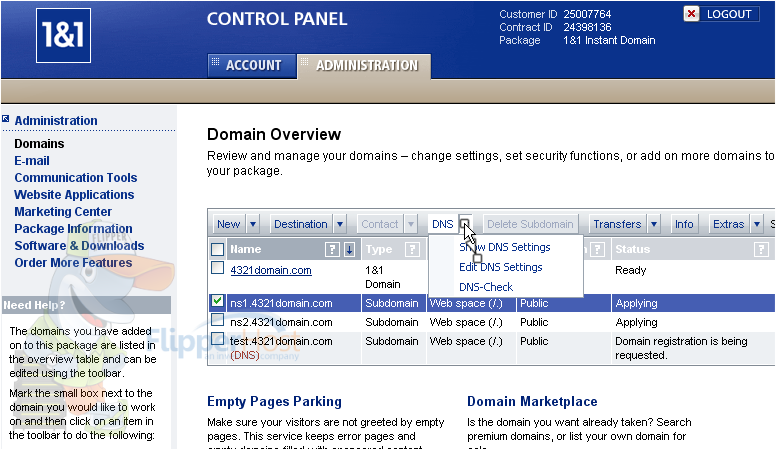Select the ns1.4321domain.com row name
The image size is (776, 450).
pos(281,303)
